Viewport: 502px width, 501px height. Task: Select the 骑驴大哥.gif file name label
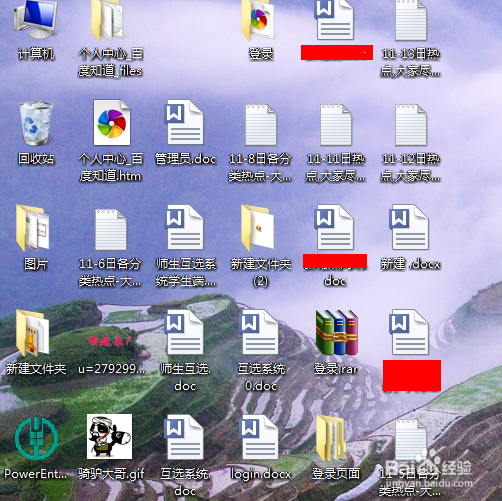coord(111,474)
